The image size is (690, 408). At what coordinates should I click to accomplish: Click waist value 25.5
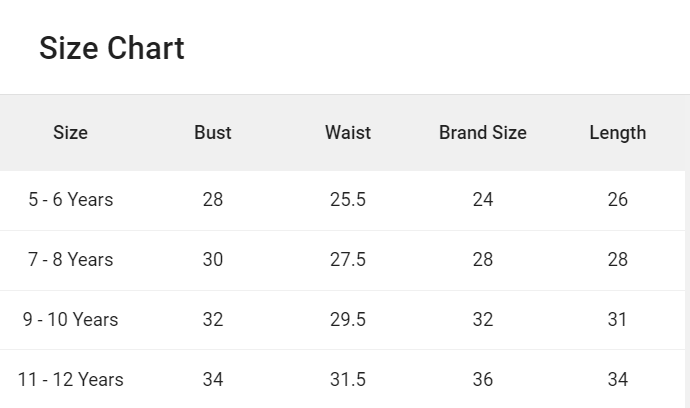pyautogui.click(x=348, y=200)
